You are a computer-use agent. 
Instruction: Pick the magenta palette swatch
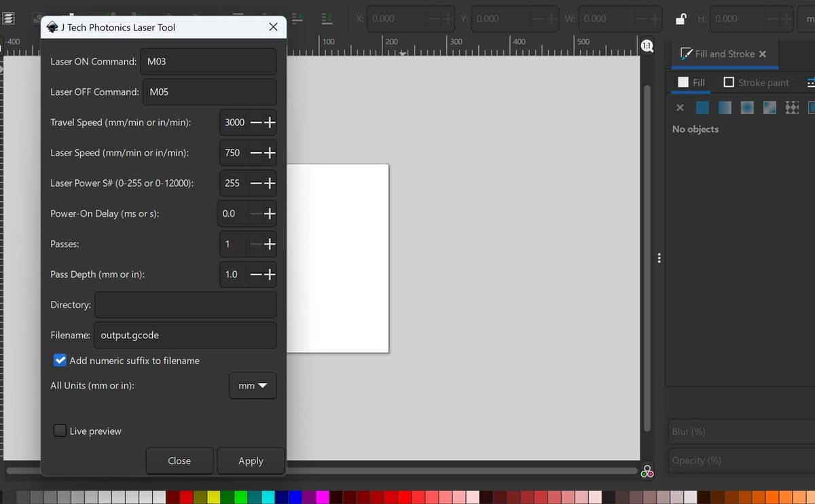tap(323, 497)
